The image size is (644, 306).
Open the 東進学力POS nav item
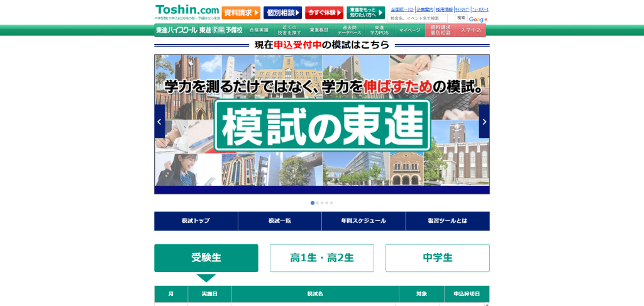coord(379,30)
